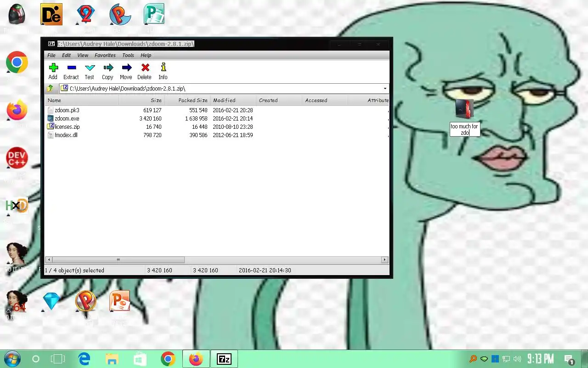Click the yellow Info icon
The image size is (588, 368).
point(163,67)
